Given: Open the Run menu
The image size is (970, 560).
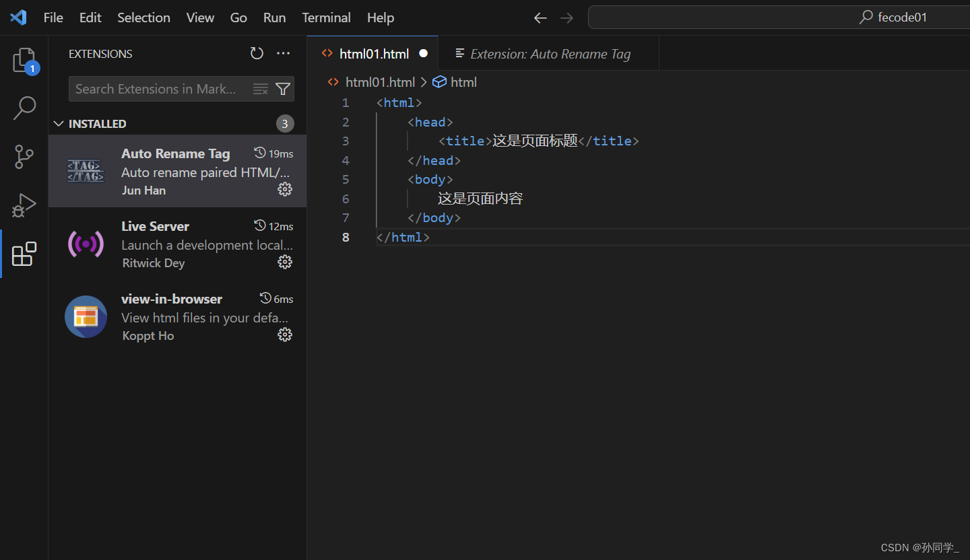Looking at the screenshot, I should (274, 17).
